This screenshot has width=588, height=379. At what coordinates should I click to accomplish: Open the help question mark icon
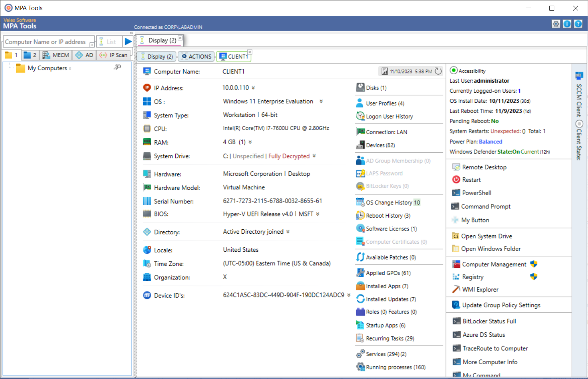point(578,24)
